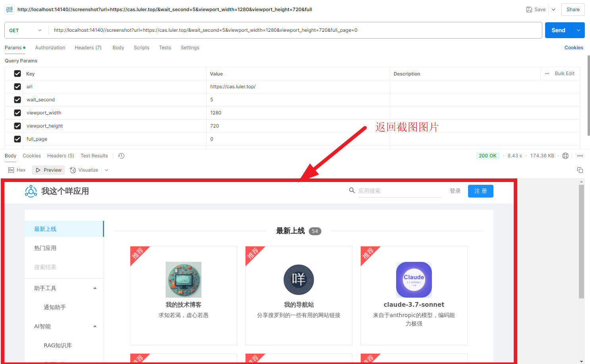Click the HTTP request type icon
590x364 pixels.
tap(10, 9)
